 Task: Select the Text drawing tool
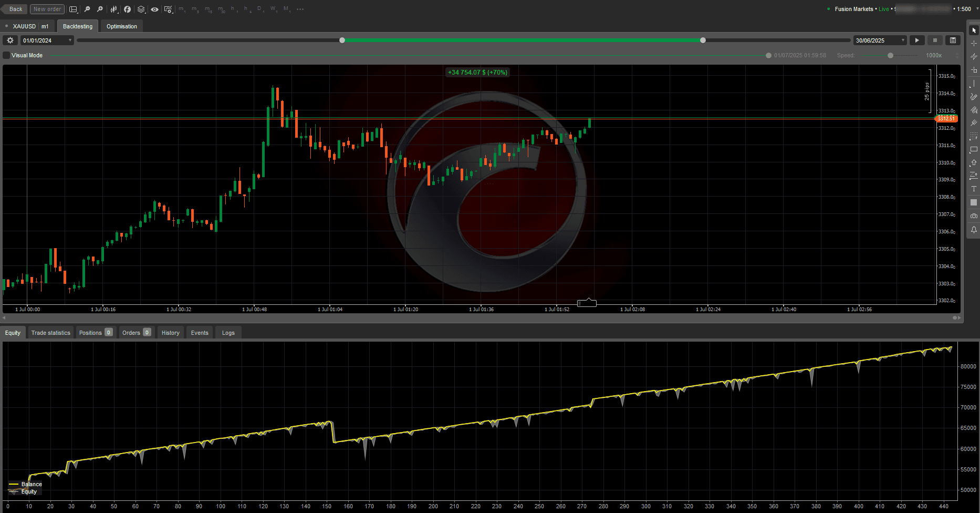(974, 188)
